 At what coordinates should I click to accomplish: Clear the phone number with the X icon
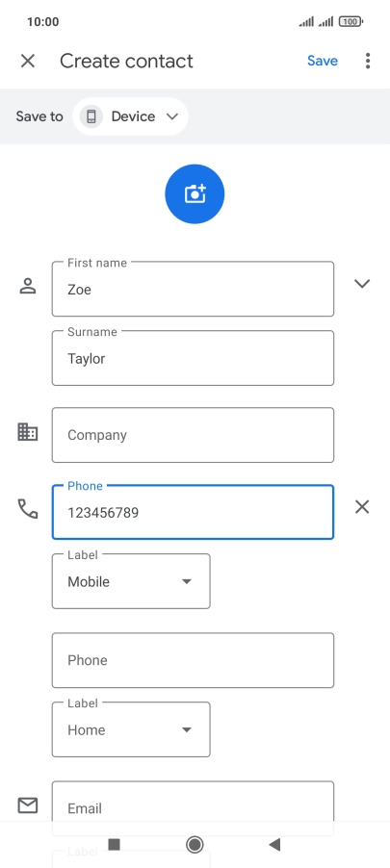(x=362, y=506)
